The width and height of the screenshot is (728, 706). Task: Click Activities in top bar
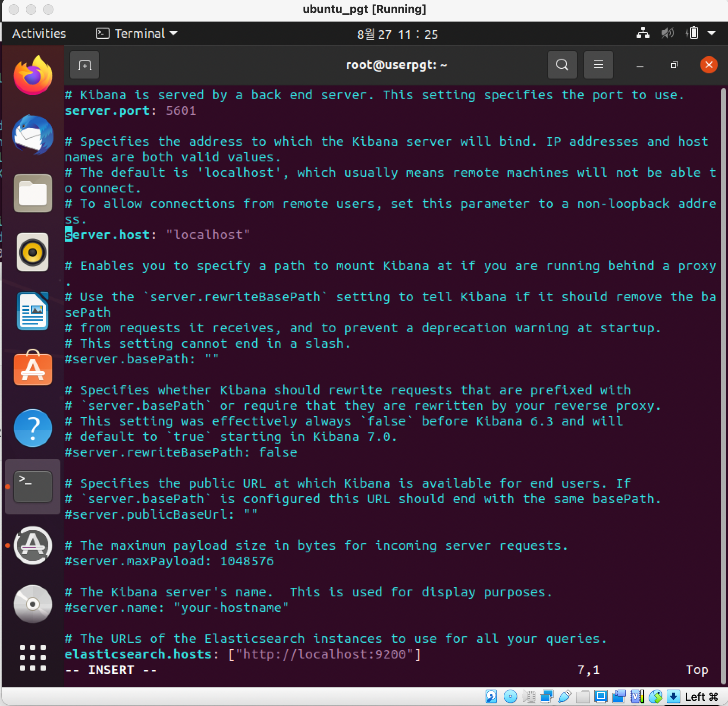(x=39, y=34)
